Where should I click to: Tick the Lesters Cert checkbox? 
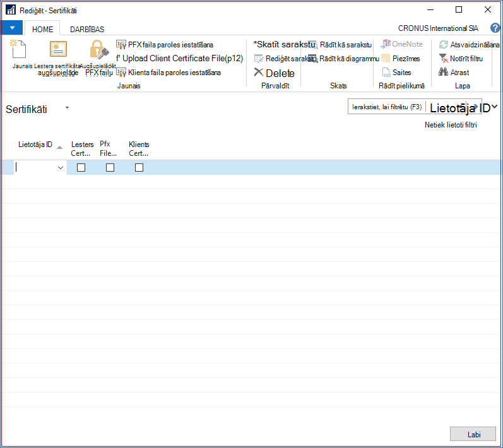coord(81,167)
